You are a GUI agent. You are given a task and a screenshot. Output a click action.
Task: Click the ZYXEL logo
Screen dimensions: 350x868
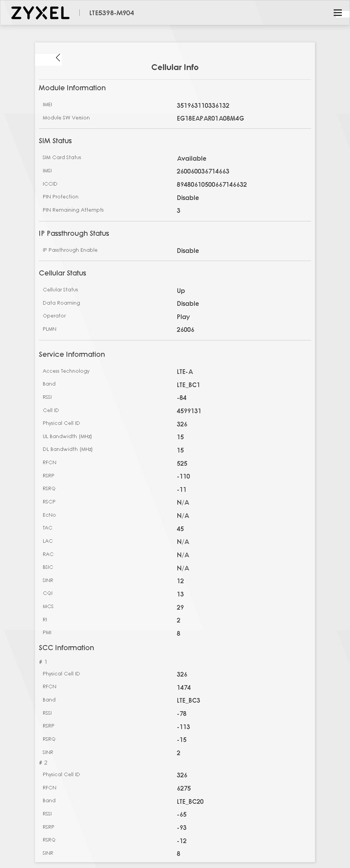[40, 13]
